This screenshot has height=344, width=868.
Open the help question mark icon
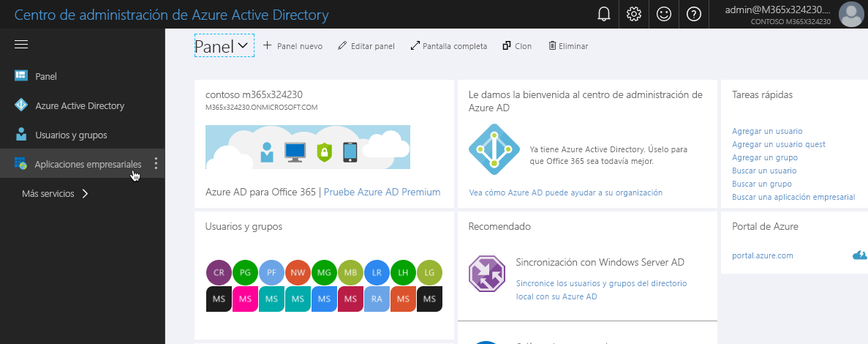tap(694, 15)
